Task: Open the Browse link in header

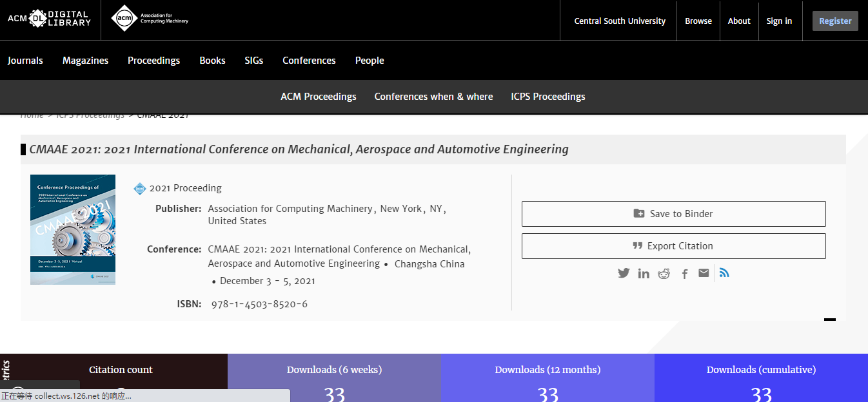Action: [698, 21]
